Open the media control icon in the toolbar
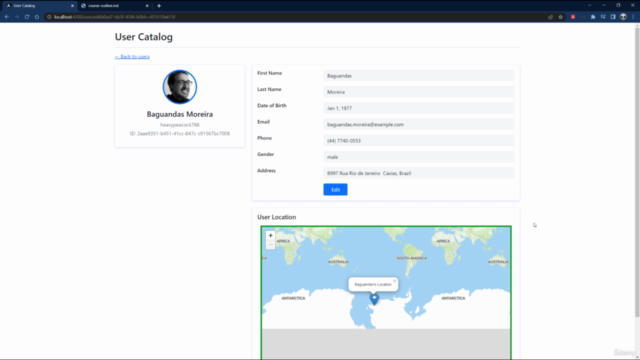 (x=603, y=17)
